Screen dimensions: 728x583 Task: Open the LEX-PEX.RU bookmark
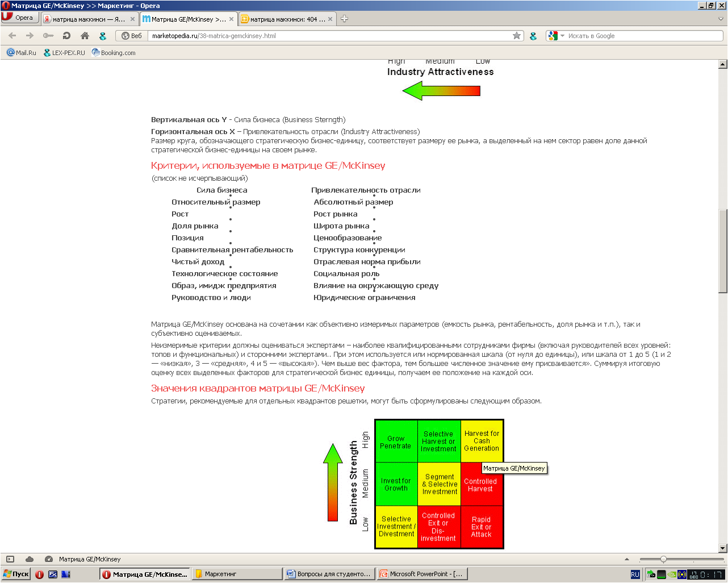(64, 52)
